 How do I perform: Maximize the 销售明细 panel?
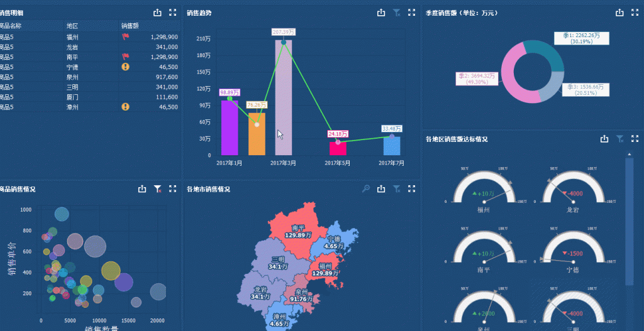pyautogui.click(x=173, y=13)
